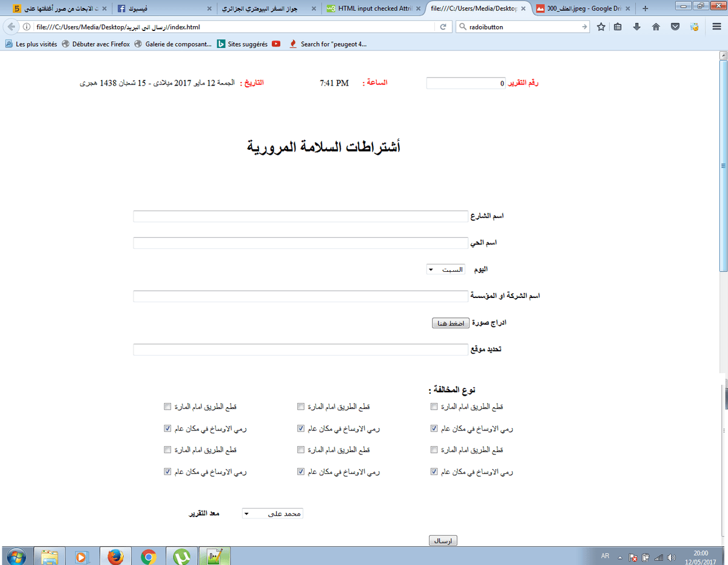Open the Action Center flag icon

(x=632, y=557)
